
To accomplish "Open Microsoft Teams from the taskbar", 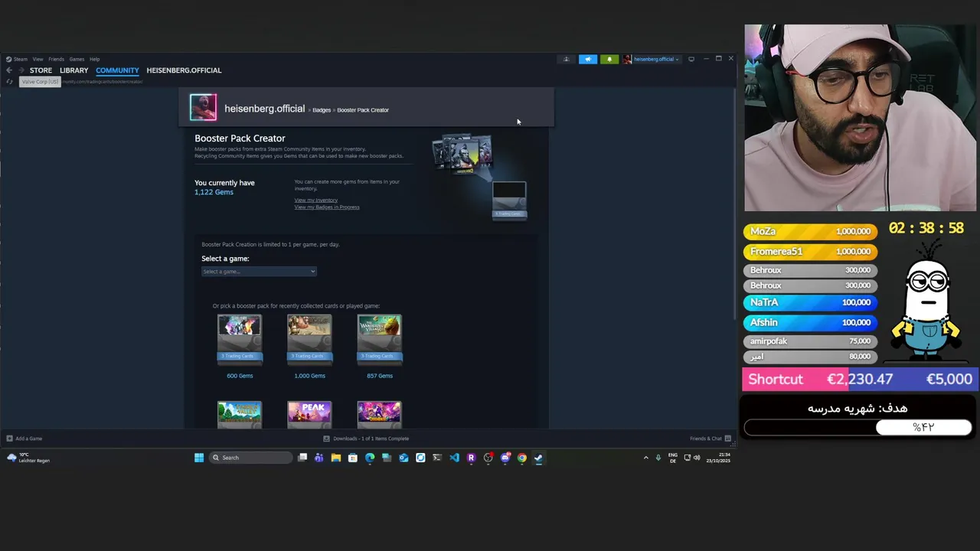I will click(x=319, y=458).
